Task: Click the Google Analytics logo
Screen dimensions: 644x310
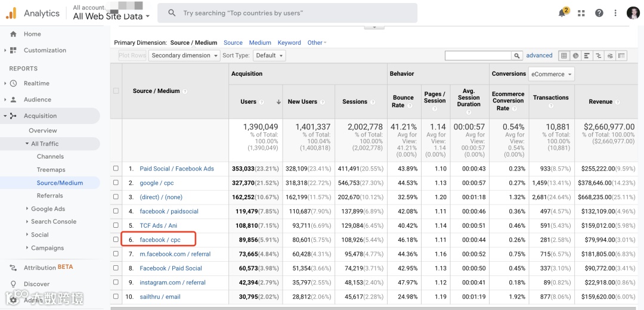Action: 11,13
